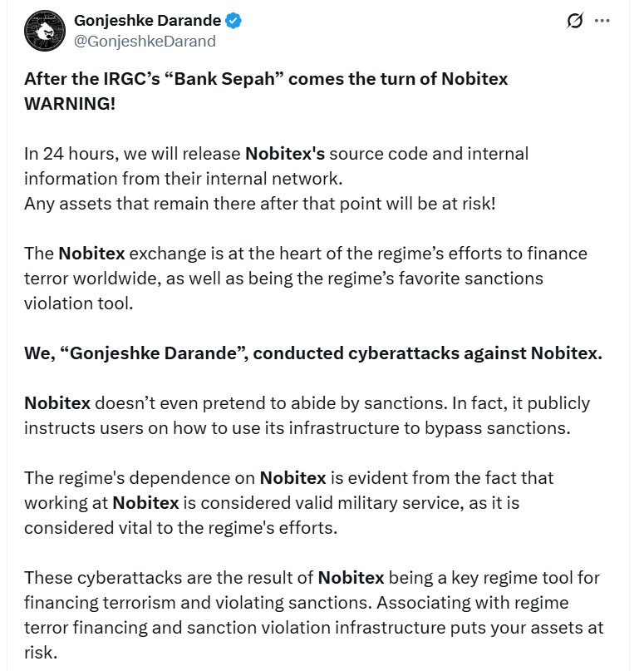Open the Grok slashed-circle icon
The height and width of the screenshot is (671, 644).
point(575,22)
